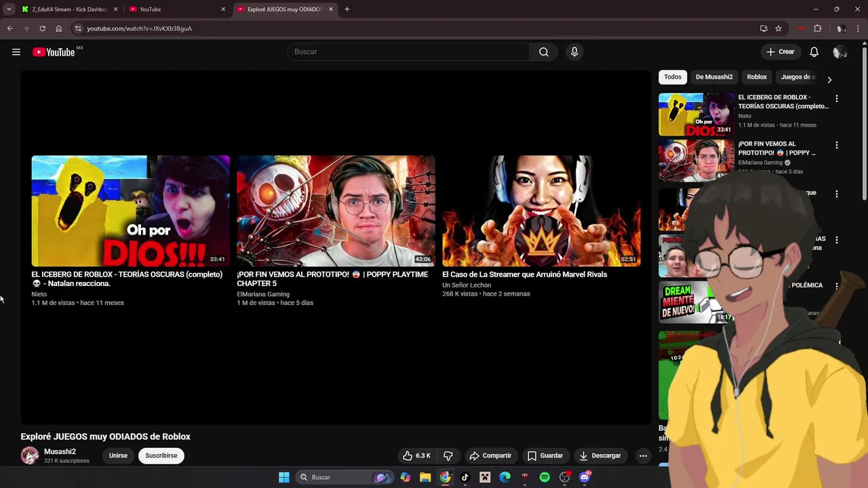Viewport: 868px width, 488px height.
Task: Click the video title Exploré JUEGOS muy ODIADOS
Action: pos(106,436)
